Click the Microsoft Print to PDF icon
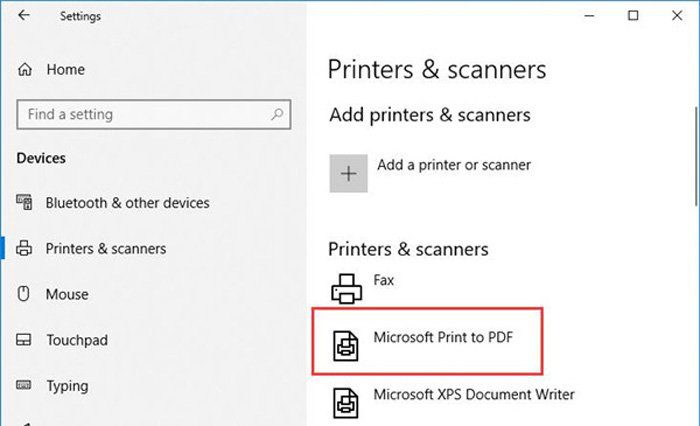 [346, 346]
